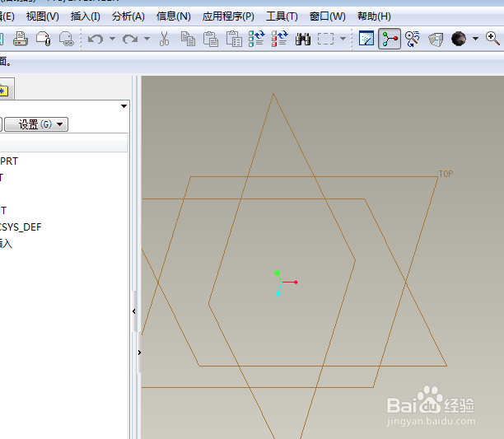Expand the appearance sphere dropdown arrow

(x=475, y=39)
